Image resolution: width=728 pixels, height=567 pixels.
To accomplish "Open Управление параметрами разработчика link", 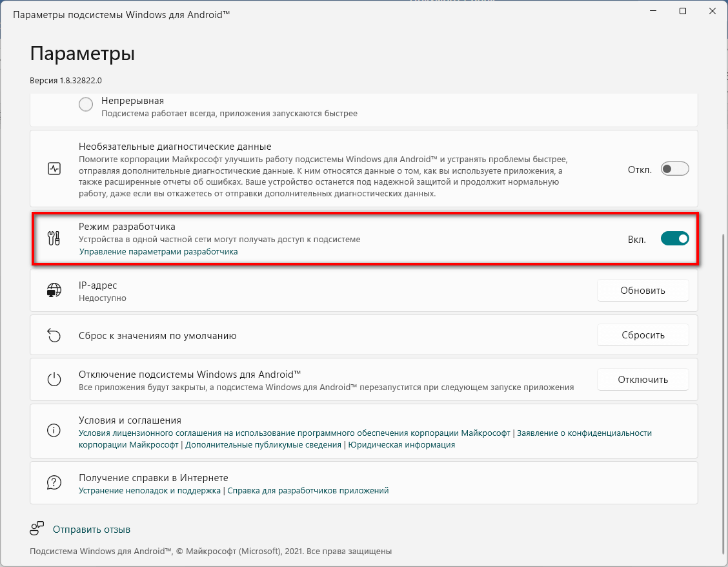I will point(158,252).
